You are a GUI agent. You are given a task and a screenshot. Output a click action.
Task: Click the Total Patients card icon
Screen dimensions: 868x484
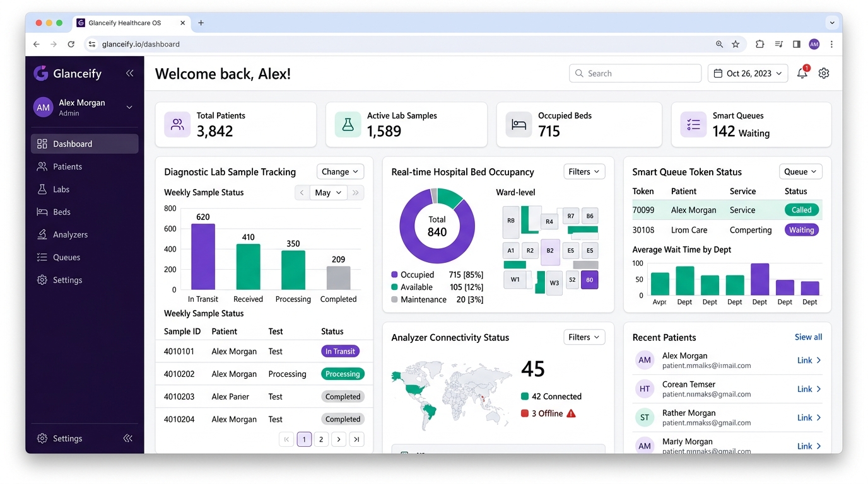click(x=177, y=124)
